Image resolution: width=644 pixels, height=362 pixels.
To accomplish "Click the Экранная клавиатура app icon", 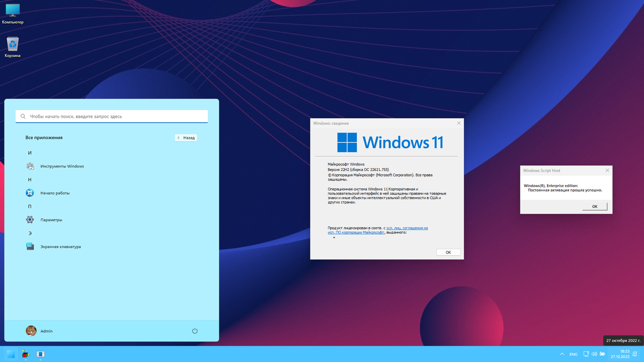I will (30, 246).
